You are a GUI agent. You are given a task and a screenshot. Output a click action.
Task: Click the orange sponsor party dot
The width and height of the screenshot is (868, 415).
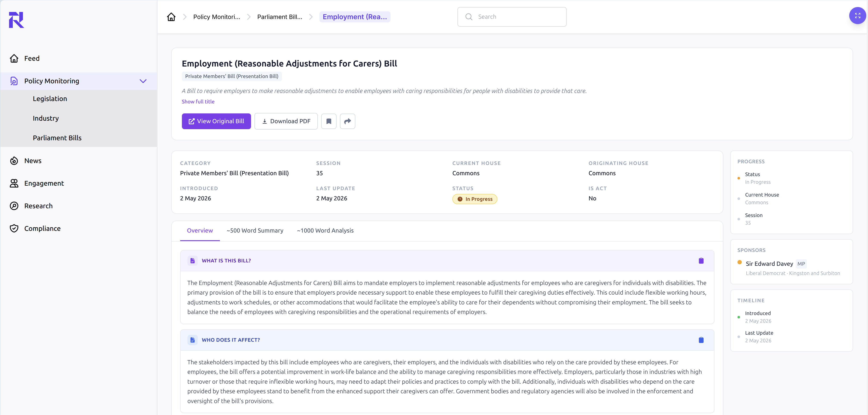click(x=739, y=262)
